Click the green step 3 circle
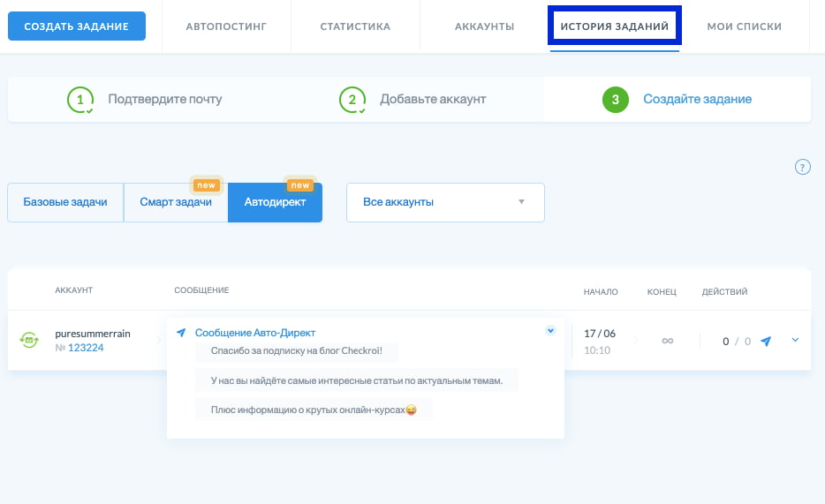The image size is (825, 504). coord(615,100)
